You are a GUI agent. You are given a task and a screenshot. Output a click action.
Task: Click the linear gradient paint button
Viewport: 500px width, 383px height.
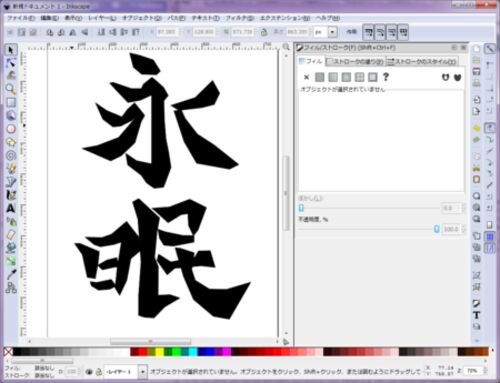pos(333,77)
